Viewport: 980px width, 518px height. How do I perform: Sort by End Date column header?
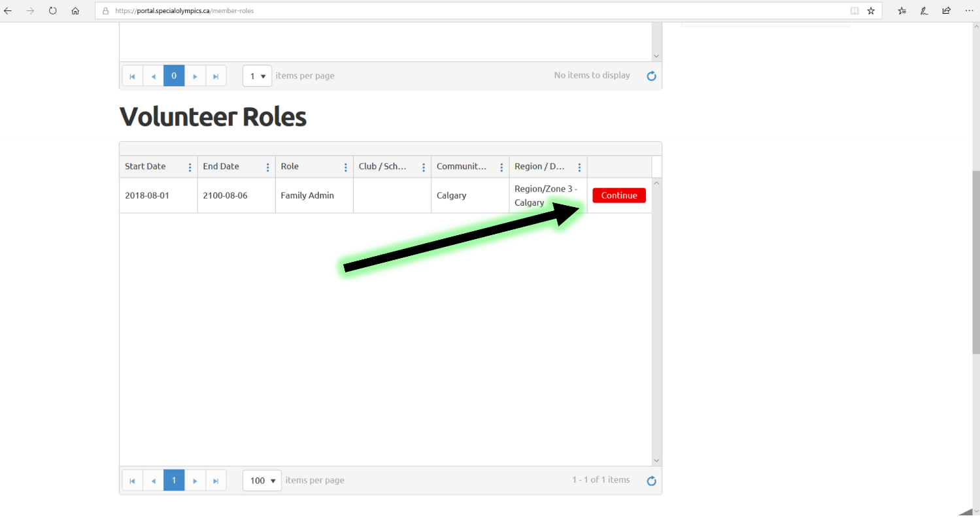(x=221, y=167)
